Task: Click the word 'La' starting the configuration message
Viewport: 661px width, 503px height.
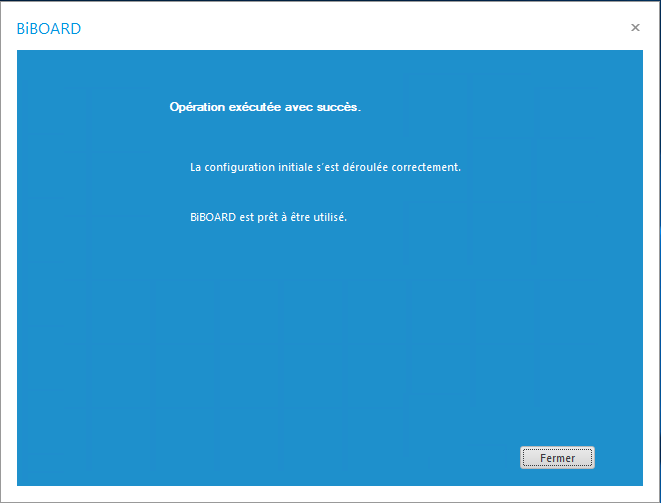Action: pyautogui.click(x=196, y=167)
